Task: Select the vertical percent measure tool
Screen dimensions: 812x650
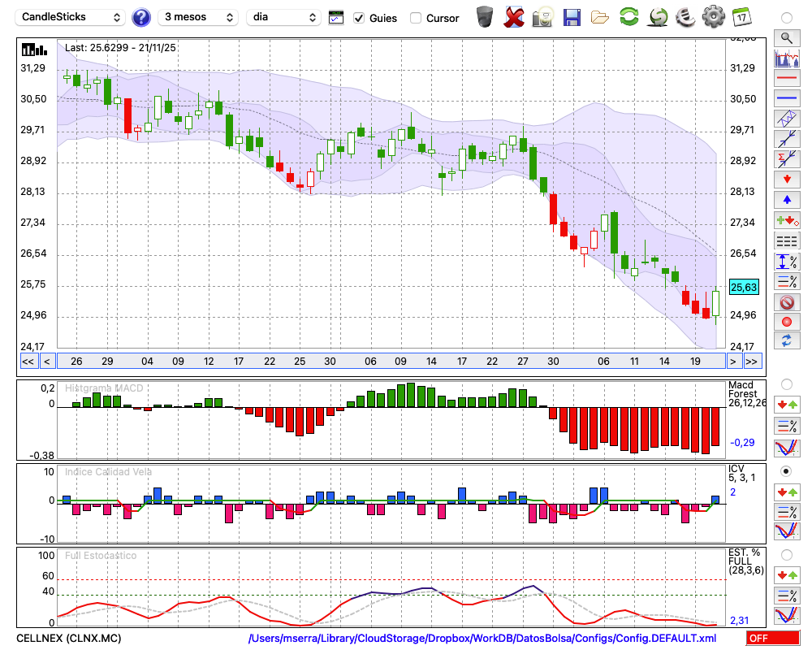Action: [787, 261]
